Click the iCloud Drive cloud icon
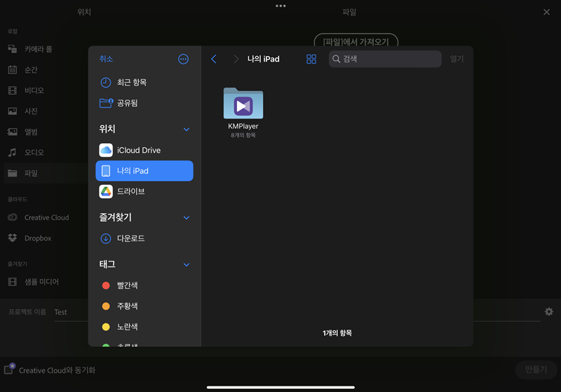This screenshot has height=392, width=561. [x=106, y=150]
